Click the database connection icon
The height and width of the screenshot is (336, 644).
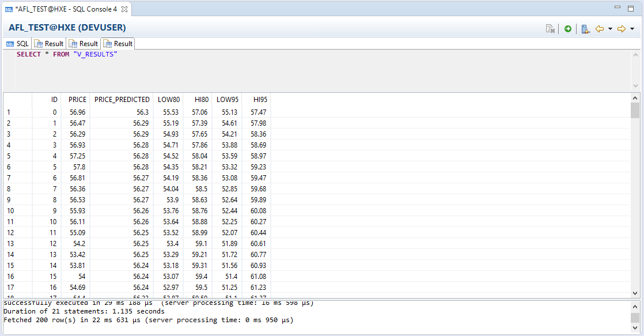click(x=586, y=29)
